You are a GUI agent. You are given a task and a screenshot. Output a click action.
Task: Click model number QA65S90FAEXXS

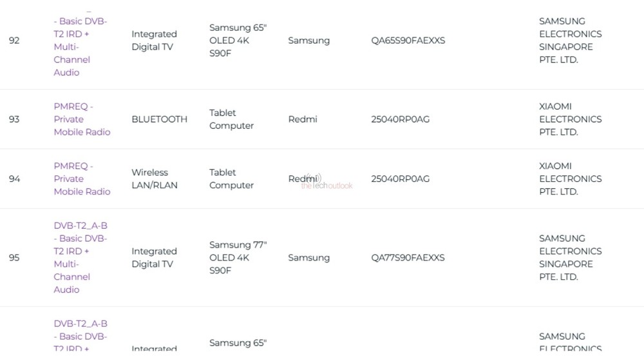point(408,41)
